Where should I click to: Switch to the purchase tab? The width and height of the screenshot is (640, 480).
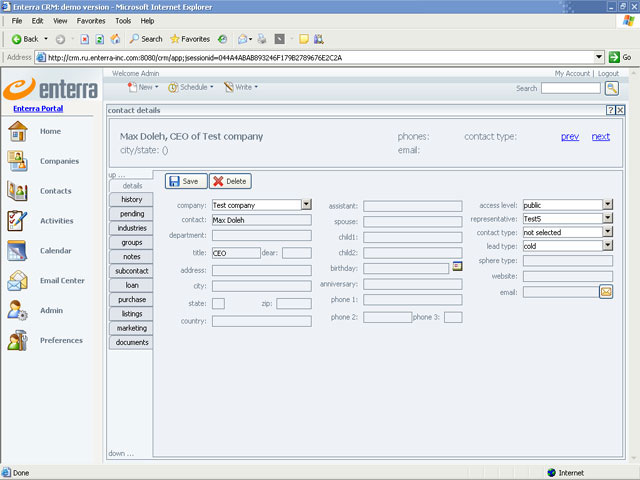pos(131,300)
